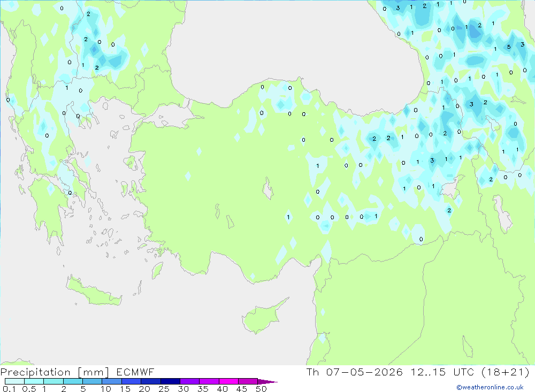This screenshot has height=392, width=535.
Task: Click the legend label '0.1'
Action: click(9, 389)
